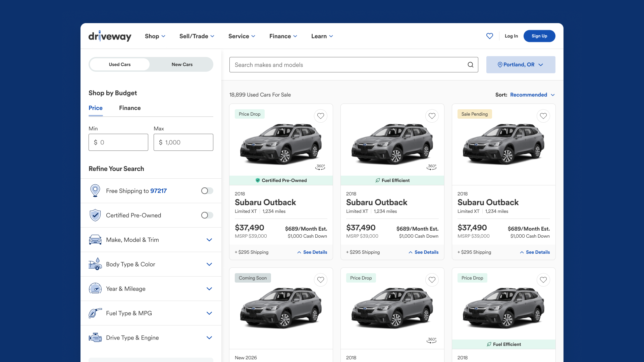
Task: Turn on Certified Pre-Owned filter switch
Action: tap(207, 215)
